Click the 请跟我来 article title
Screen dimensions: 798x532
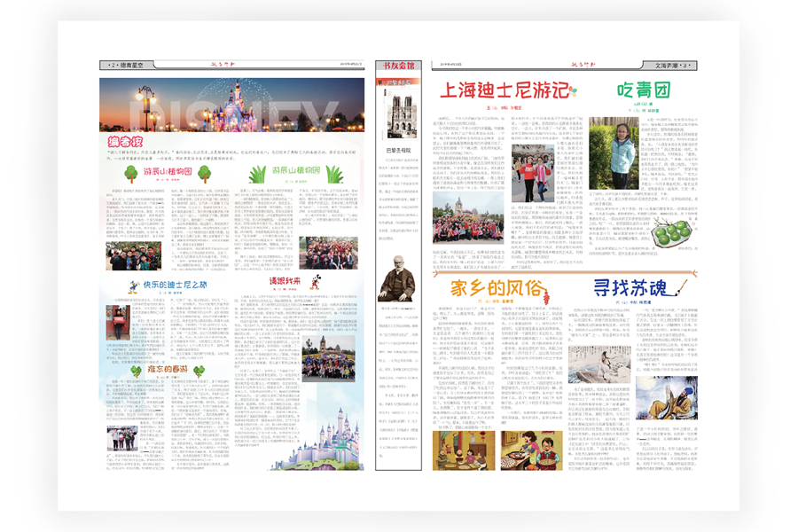285,280
